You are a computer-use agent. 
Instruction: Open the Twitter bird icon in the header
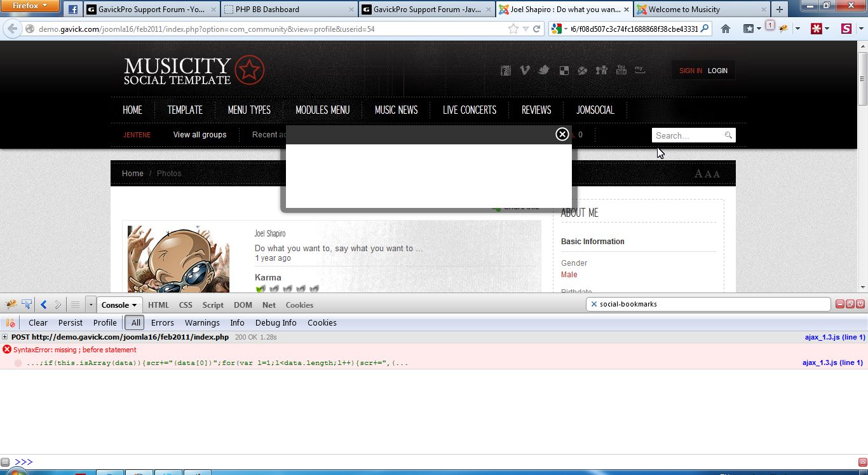pos(544,71)
